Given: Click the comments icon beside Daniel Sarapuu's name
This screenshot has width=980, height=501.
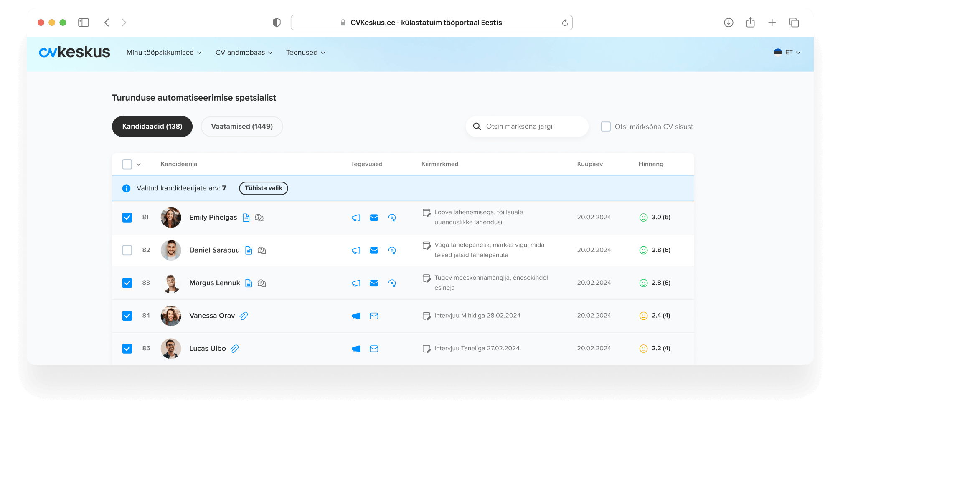Looking at the screenshot, I should point(262,250).
